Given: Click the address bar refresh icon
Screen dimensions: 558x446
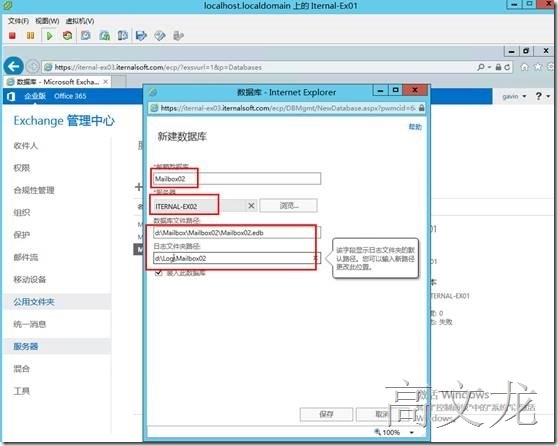Looking at the screenshot, I should point(507,67).
